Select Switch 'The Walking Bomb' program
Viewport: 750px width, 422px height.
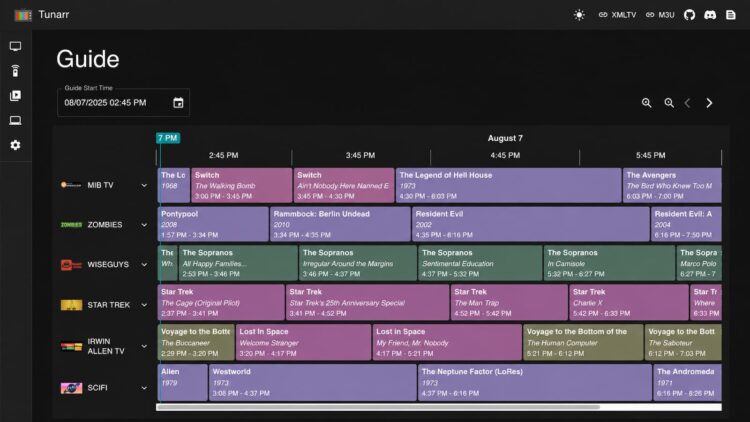[242, 185]
